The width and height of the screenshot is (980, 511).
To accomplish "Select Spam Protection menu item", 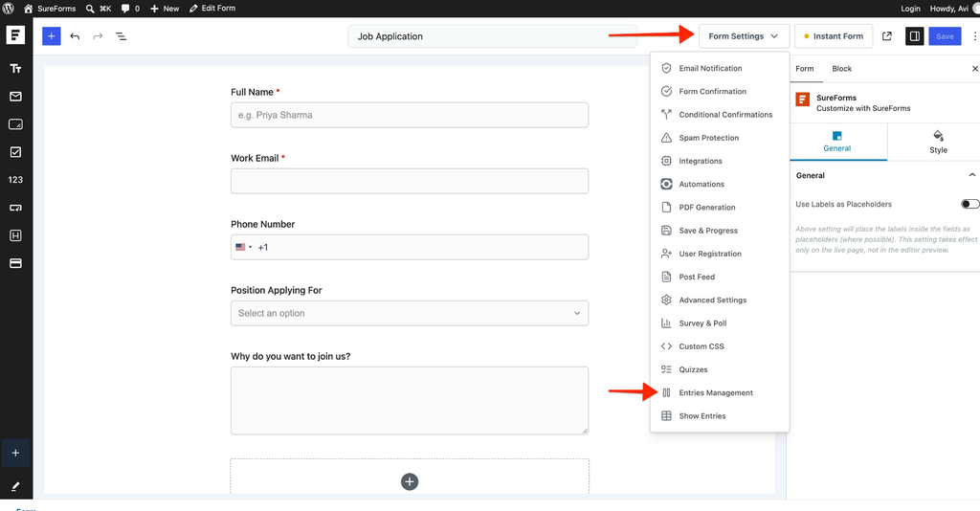I will [x=720, y=138].
